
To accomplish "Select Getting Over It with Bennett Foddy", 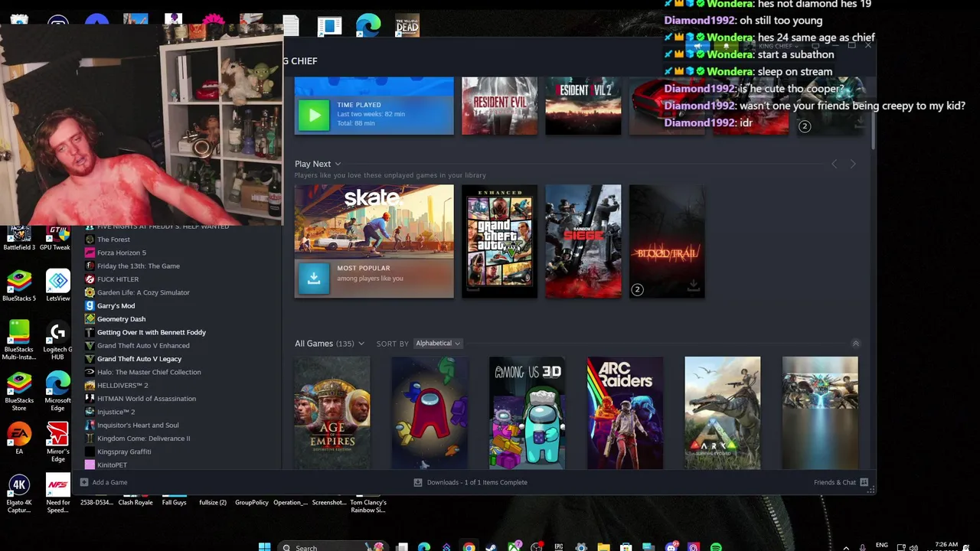I will pyautogui.click(x=151, y=332).
